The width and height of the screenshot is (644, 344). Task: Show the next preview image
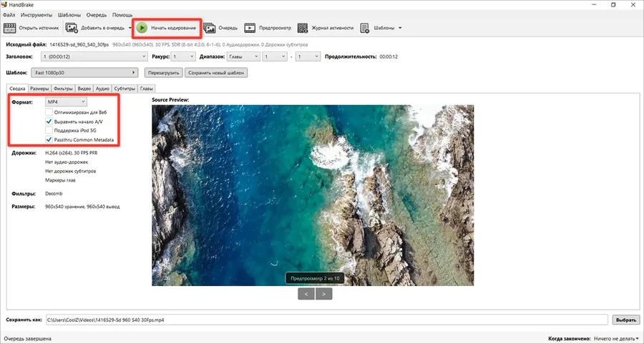323,294
